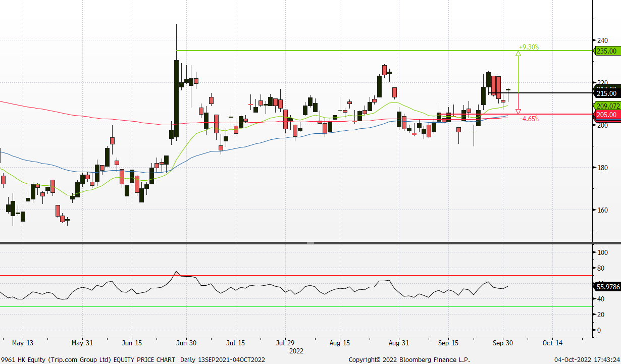This screenshot has height=364, width=621.
Task: Click the 55.9786 RSI value label
Action: (608, 287)
